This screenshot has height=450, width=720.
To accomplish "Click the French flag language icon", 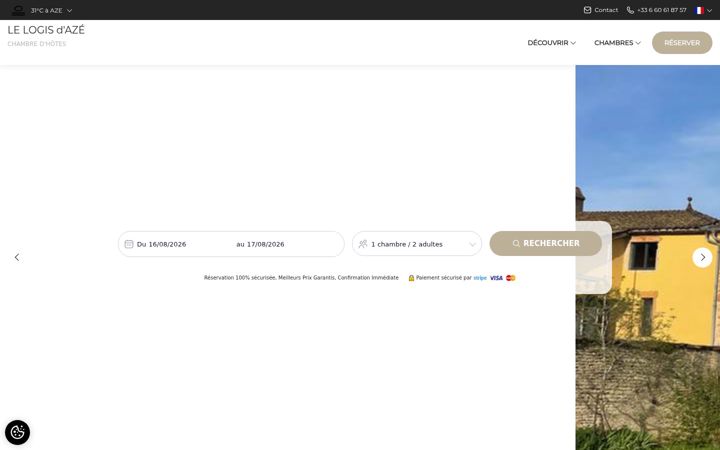I will tap(699, 10).
